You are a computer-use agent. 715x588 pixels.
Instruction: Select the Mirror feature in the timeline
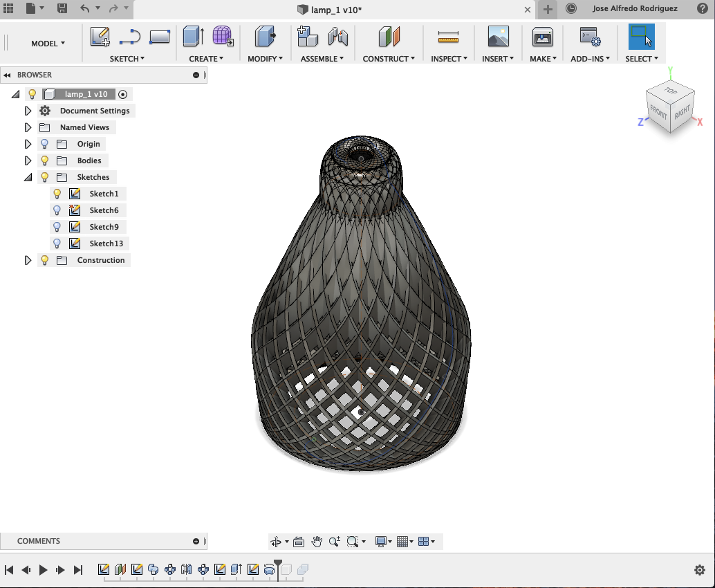(x=187, y=569)
